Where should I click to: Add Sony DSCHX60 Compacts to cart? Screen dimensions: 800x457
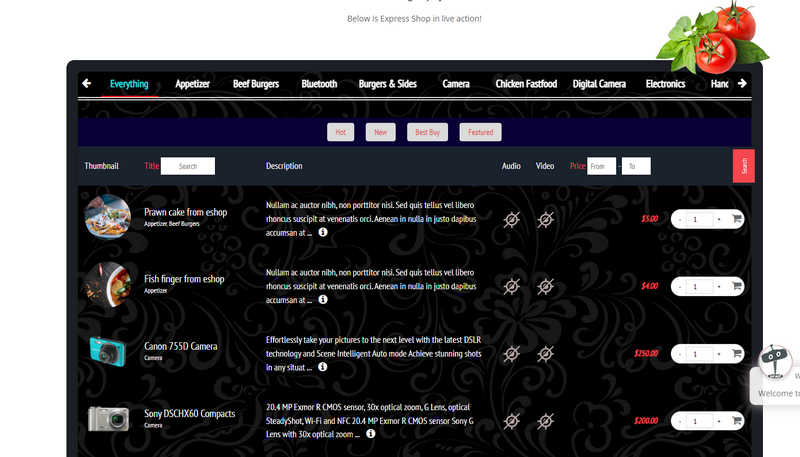(736, 421)
